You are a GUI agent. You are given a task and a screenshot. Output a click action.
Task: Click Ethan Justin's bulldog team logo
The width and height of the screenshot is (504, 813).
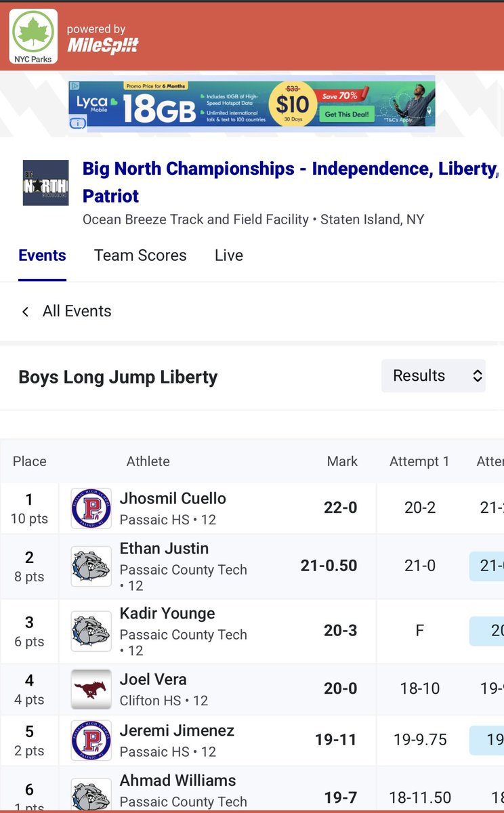91,566
